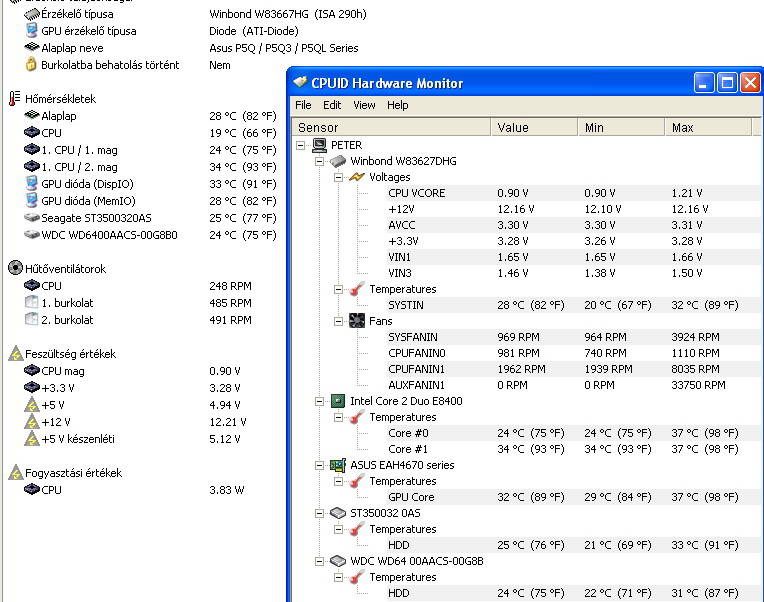Click the Fans icon in sensor tree
This screenshot has height=602, width=764.
click(x=357, y=321)
